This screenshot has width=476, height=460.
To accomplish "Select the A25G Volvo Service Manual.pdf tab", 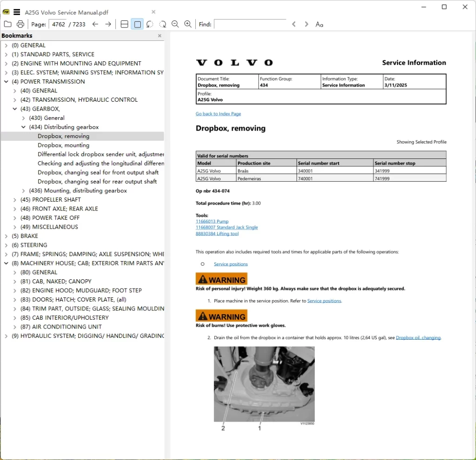I will coord(66,13).
